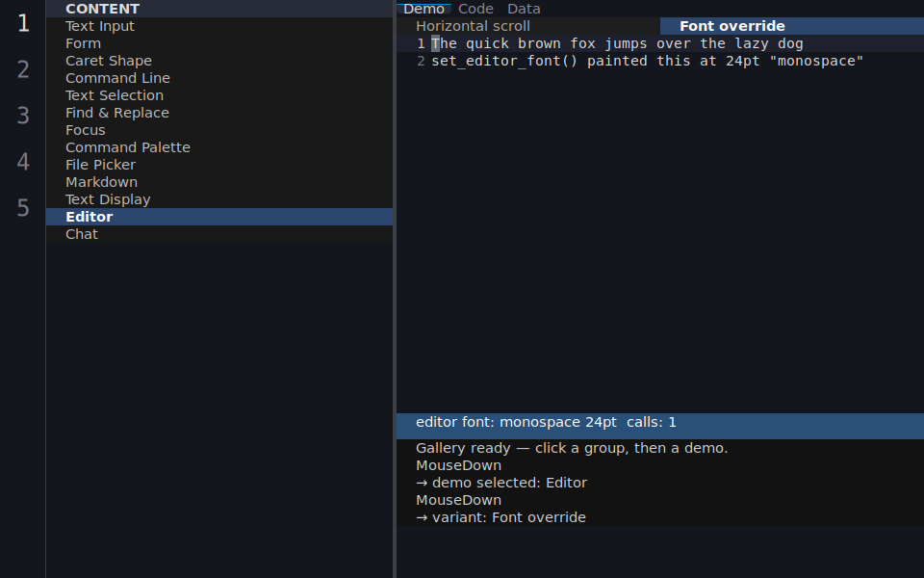Image resolution: width=924 pixels, height=578 pixels.
Task: Select group 4 in the left rail
Action: pyautogui.click(x=23, y=162)
